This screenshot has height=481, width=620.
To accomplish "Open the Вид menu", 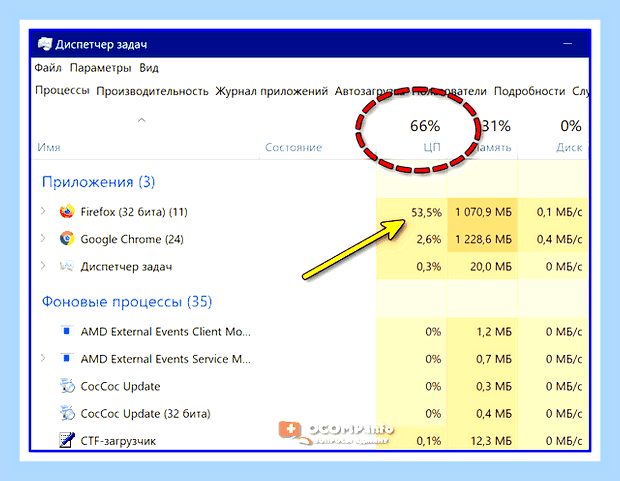I will pos(149,68).
